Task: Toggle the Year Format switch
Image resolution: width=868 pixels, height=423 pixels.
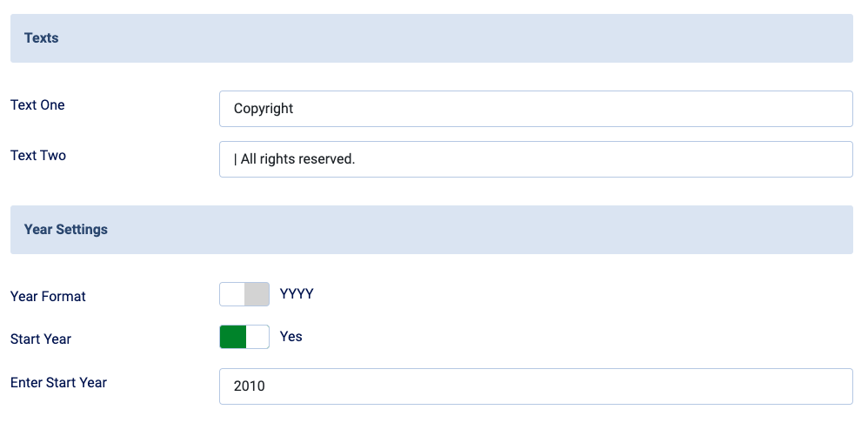Action: (x=244, y=294)
